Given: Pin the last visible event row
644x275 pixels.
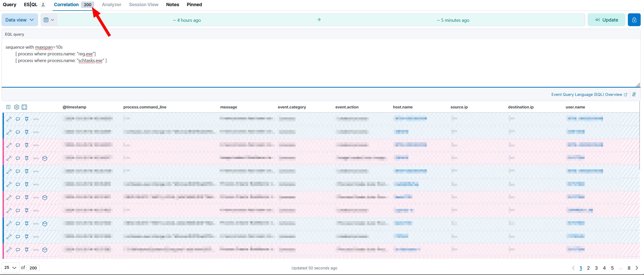Looking at the screenshot, I should (x=27, y=250).
